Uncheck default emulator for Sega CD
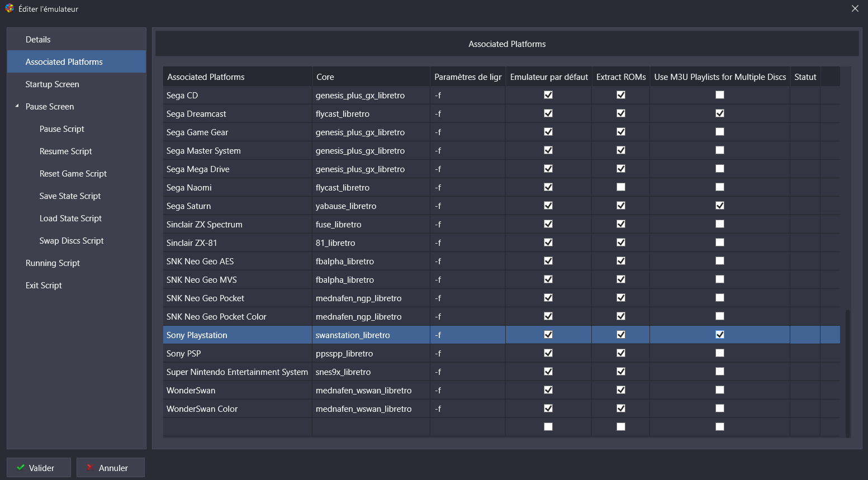 (548, 95)
